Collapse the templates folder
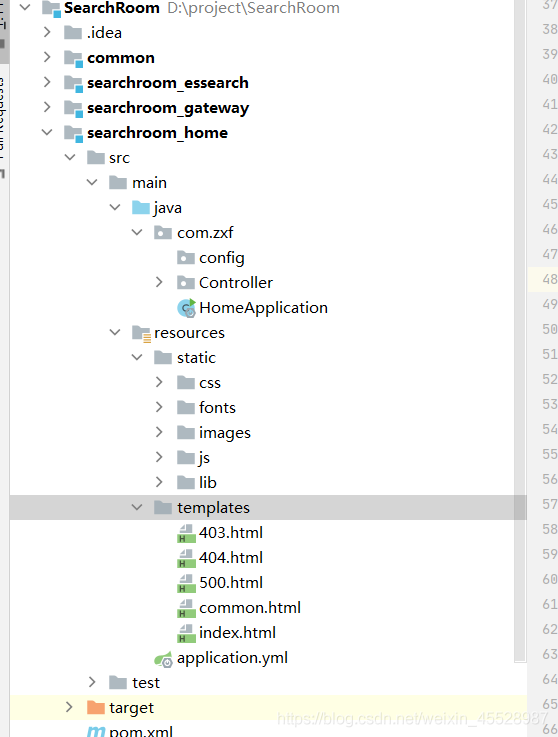The image size is (558, 737). click(x=137, y=507)
